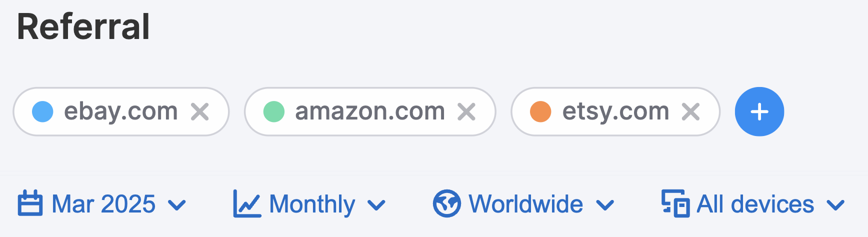Remove amazon.com domain chip
Image resolution: width=868 pixels, height=237 pixels.
click(x=466, y=112)
